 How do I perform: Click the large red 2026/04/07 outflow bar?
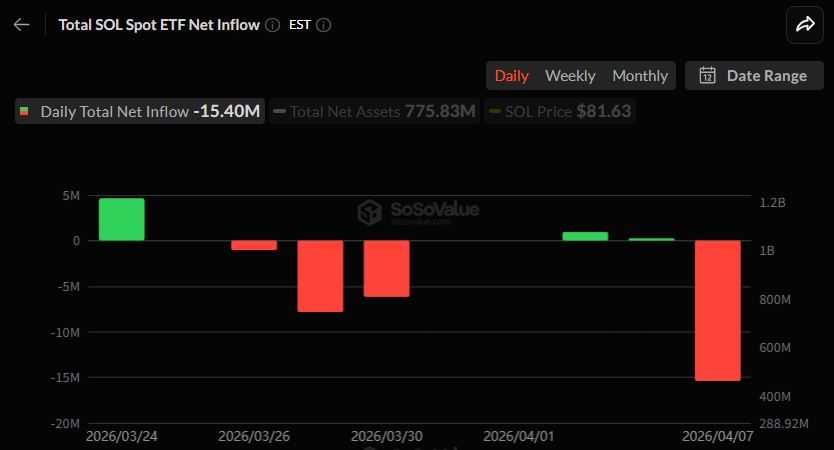tap(718, 310)
